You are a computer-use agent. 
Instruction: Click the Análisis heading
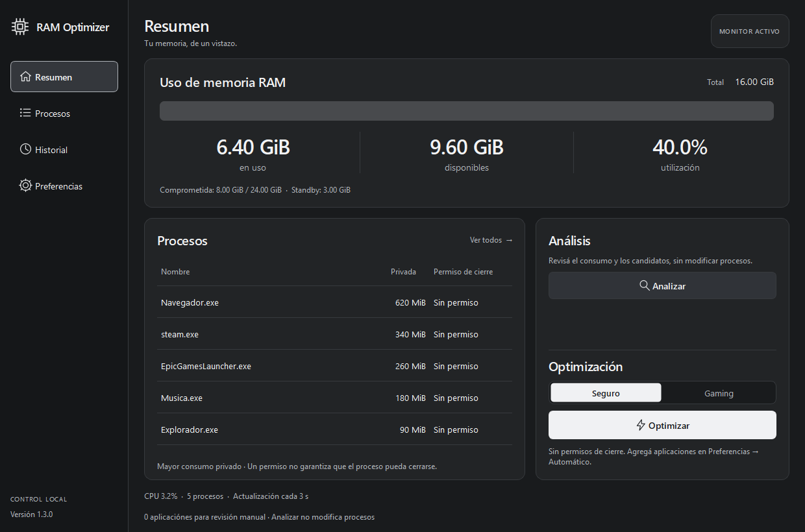coord(569,241)
